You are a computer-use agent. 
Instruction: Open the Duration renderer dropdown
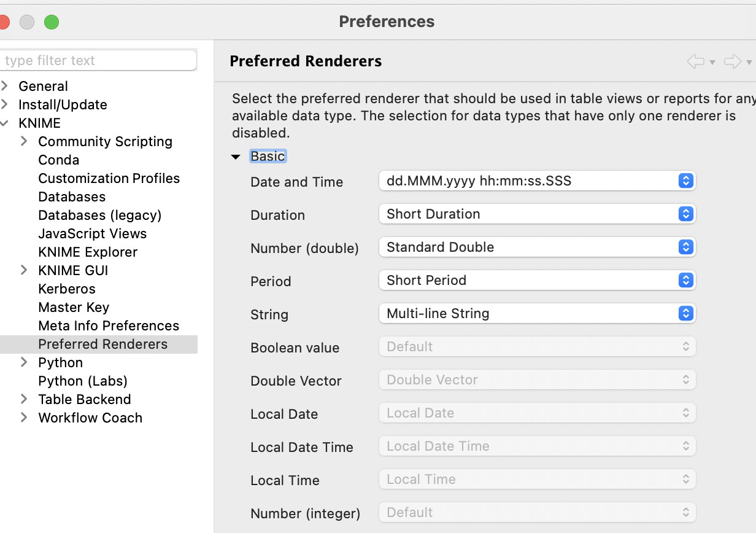pos(537,214)
